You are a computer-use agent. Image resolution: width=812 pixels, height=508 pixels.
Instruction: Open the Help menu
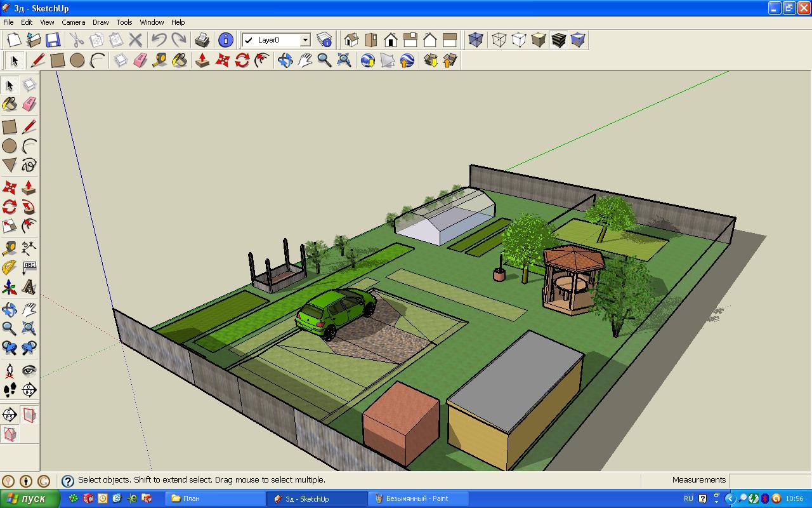[178, 22]
